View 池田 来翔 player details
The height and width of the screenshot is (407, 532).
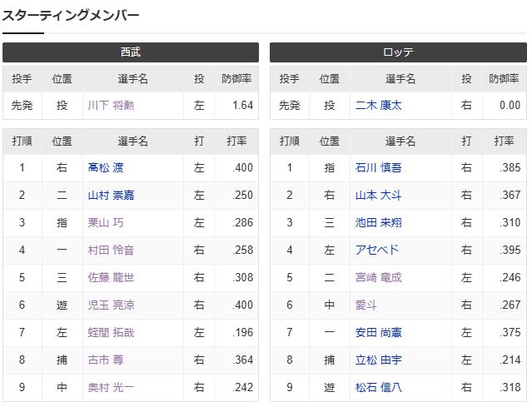pyautogui.click(x=378, y=222)
